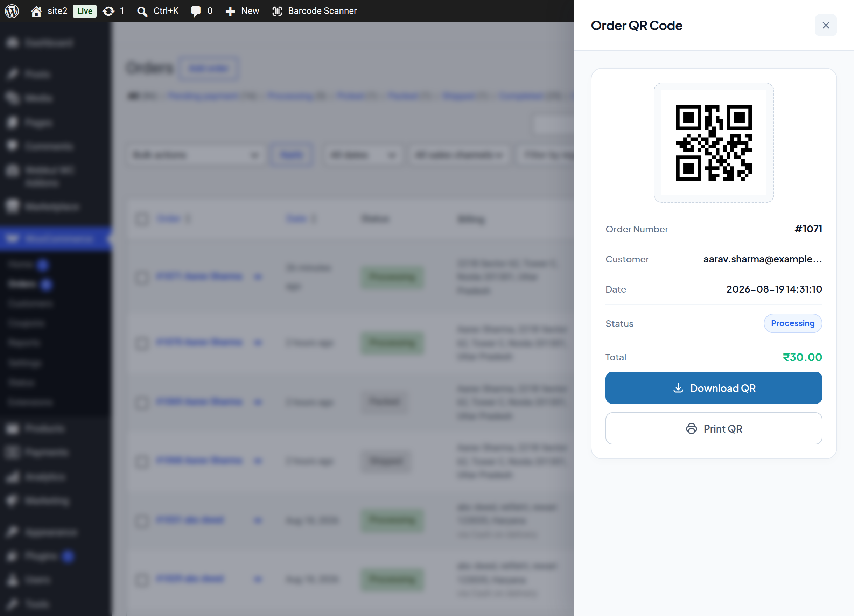Select the aarav.sharma@example customer email

[763, 259]
